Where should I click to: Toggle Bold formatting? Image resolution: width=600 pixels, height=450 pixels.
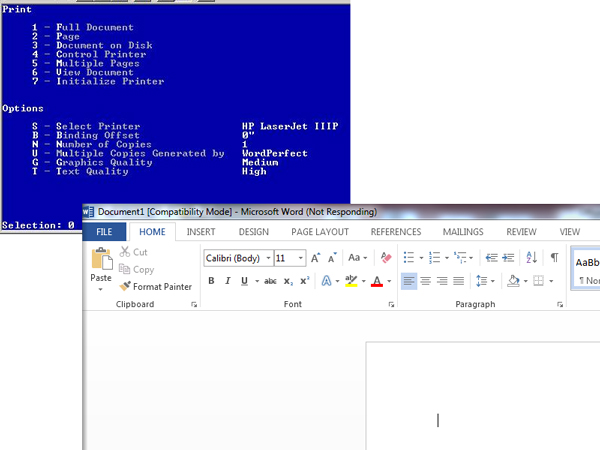point(212,282)
